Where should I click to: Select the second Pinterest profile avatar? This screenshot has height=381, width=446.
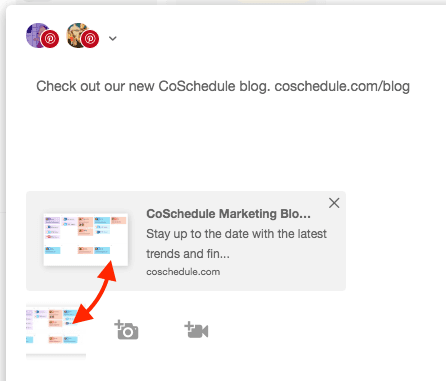(77, 35)
